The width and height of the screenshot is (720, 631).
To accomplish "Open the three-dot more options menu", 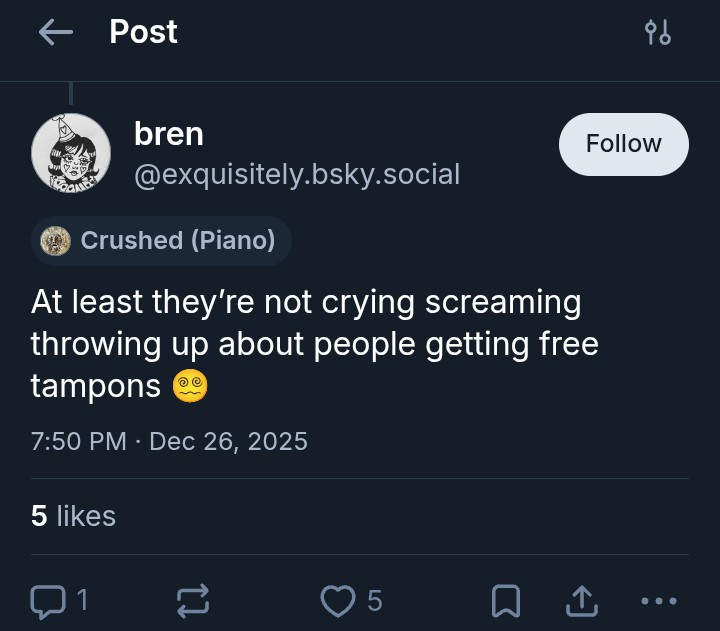I will point(658,600).
